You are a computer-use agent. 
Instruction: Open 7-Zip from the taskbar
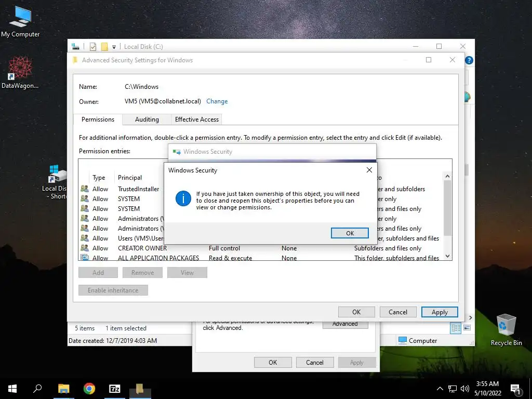point(115,389)
